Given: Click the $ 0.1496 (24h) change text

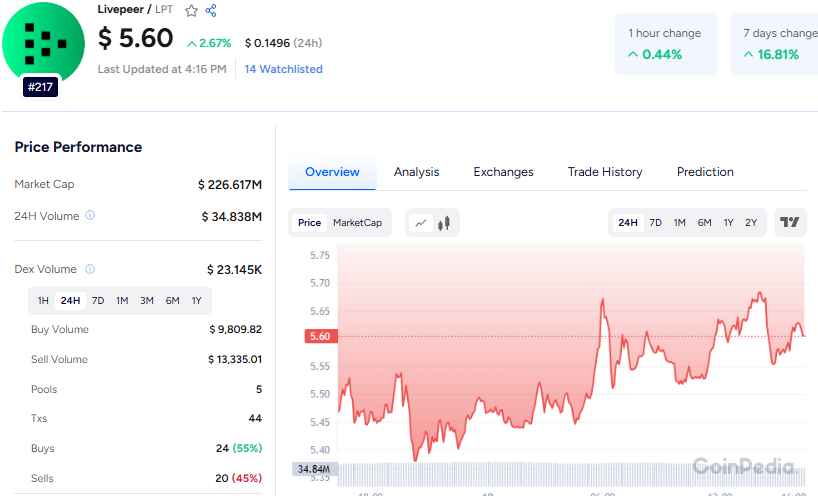Looking at the screenshot, I should tap(283, 43).
